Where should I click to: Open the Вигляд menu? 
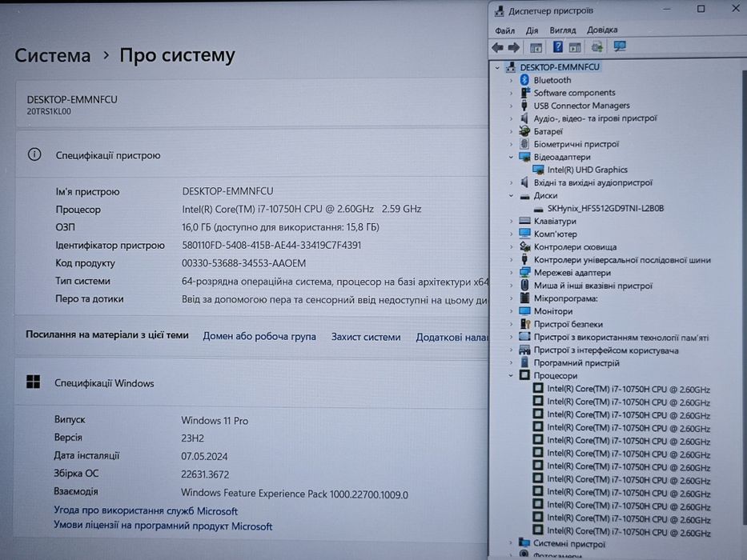(x=563, y=30)
